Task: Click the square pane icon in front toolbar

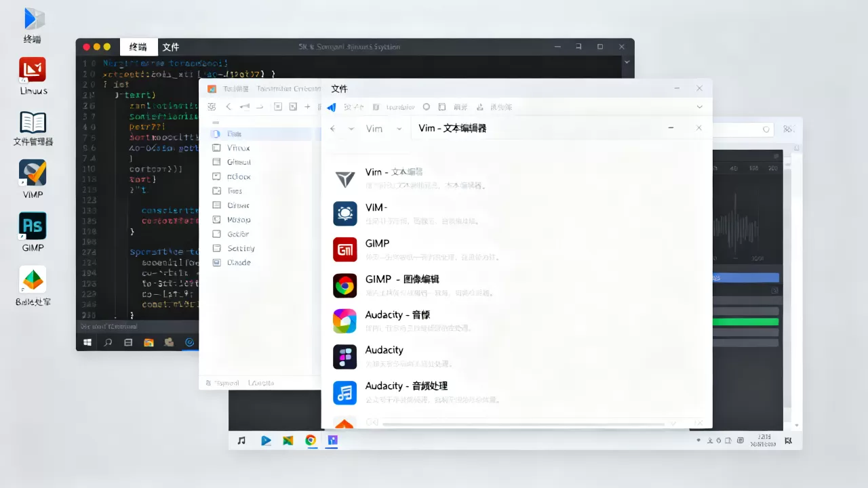Action: tap(442, 107)
